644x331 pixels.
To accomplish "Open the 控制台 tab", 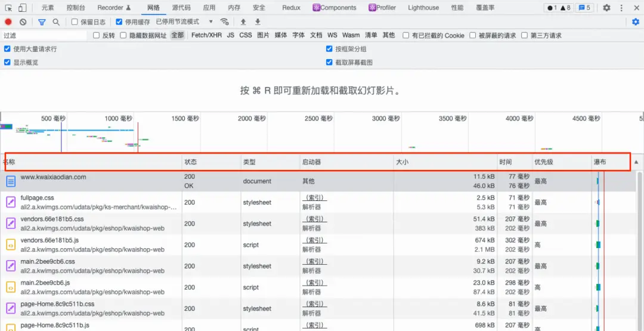I will 76,8.
